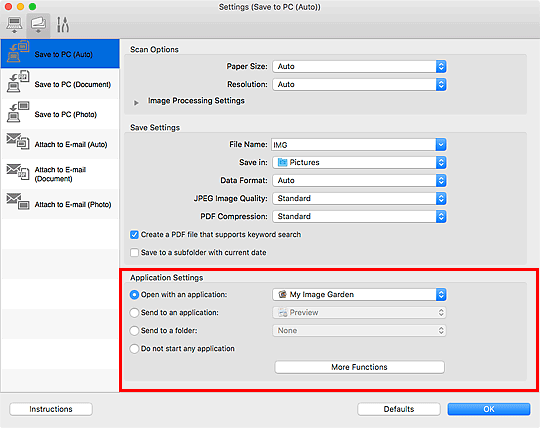Click the Save Settings heading
This screenshot has height=428, width=540.
[155, 128]
